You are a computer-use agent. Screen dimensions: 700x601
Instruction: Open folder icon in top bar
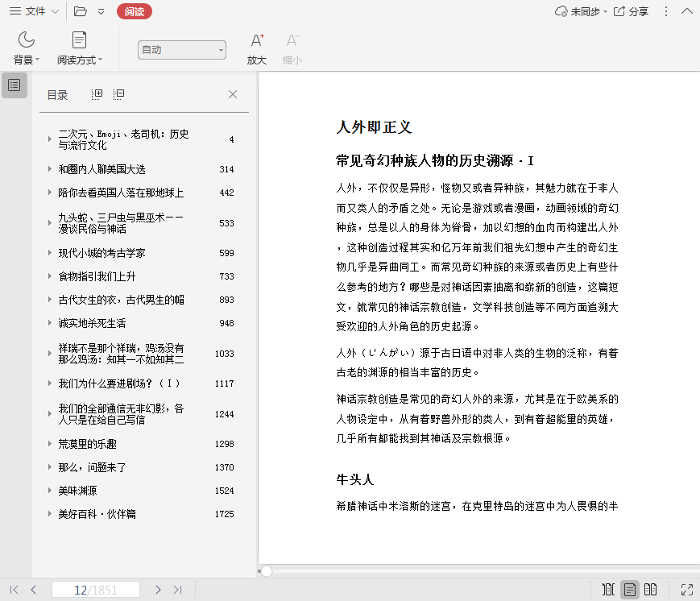pos(80,11)
